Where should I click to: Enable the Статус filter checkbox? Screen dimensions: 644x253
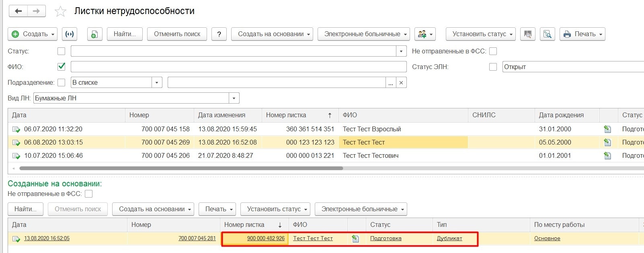[61, 51]
